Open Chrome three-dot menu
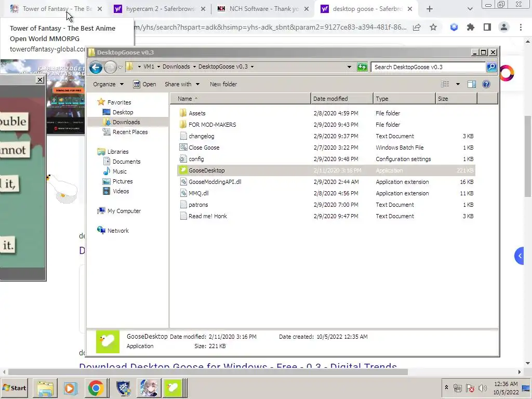Viewport: 532px width, 399px height. [521, 27]
